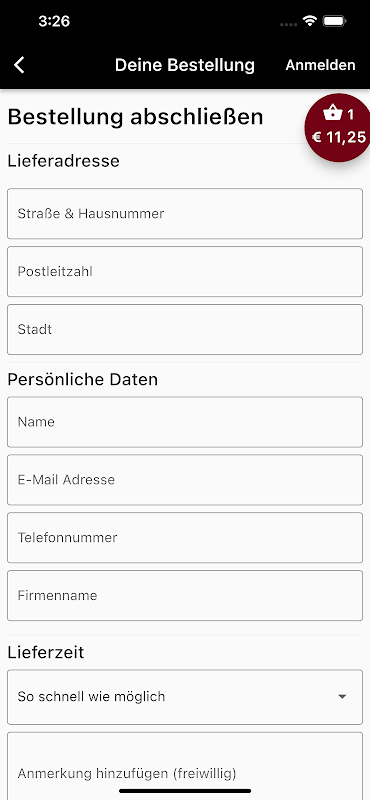Click the Anmerkung hinzufügen note field

(x=185, y=766)
